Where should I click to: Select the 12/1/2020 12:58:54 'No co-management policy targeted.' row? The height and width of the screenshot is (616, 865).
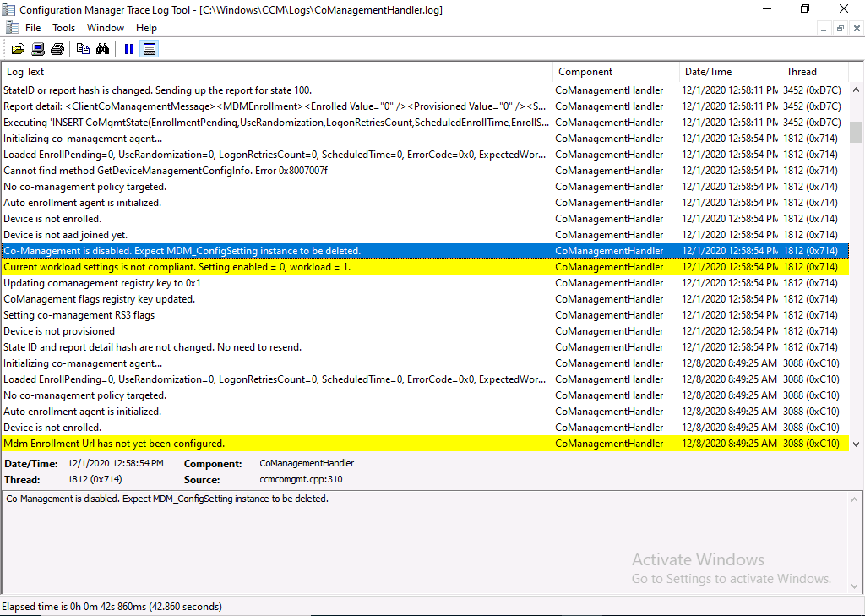tap(425, 187)
